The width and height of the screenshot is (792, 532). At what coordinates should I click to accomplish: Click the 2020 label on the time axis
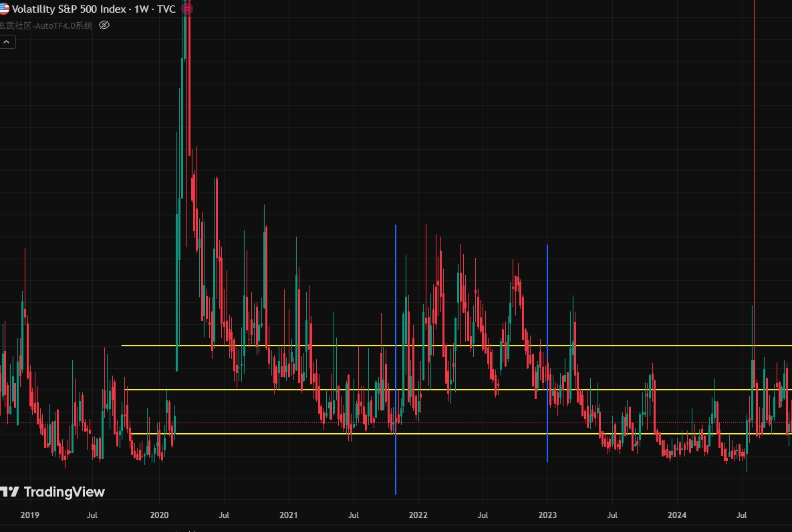(159, 515)
